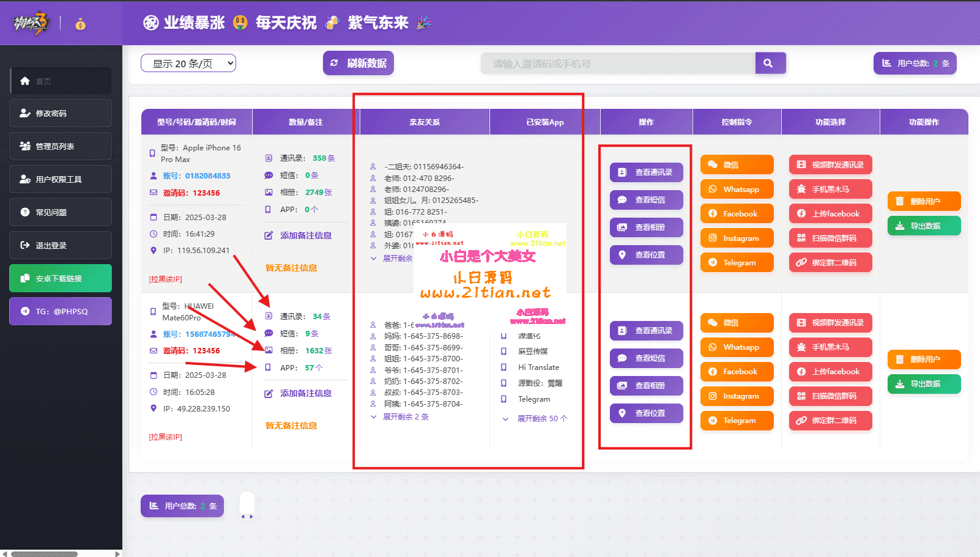Screen dimensions: 980x557
Task: Focus the 请输入邀请码或手机号 search field
Action: 618,64
